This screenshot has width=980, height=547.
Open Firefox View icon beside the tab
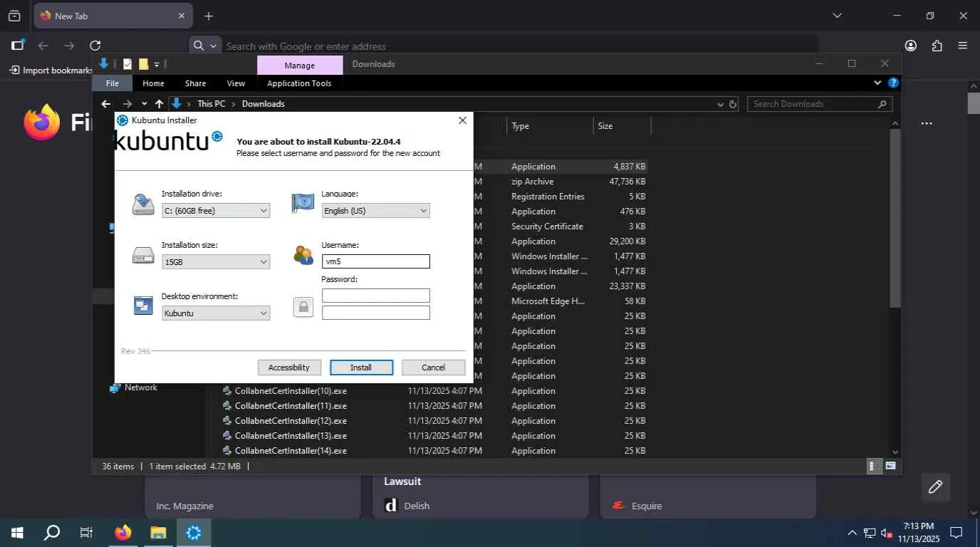14,16
